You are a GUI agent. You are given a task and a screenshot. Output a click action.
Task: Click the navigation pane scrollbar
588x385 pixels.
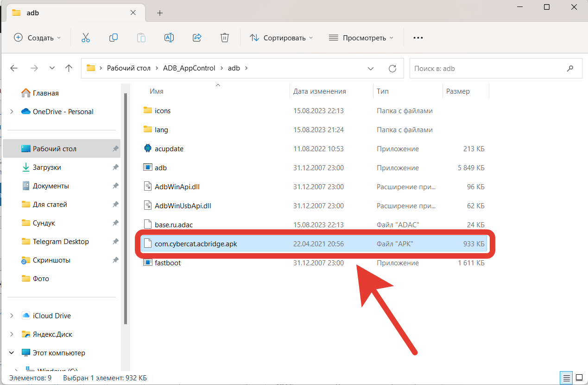click(x=125, y=209)
